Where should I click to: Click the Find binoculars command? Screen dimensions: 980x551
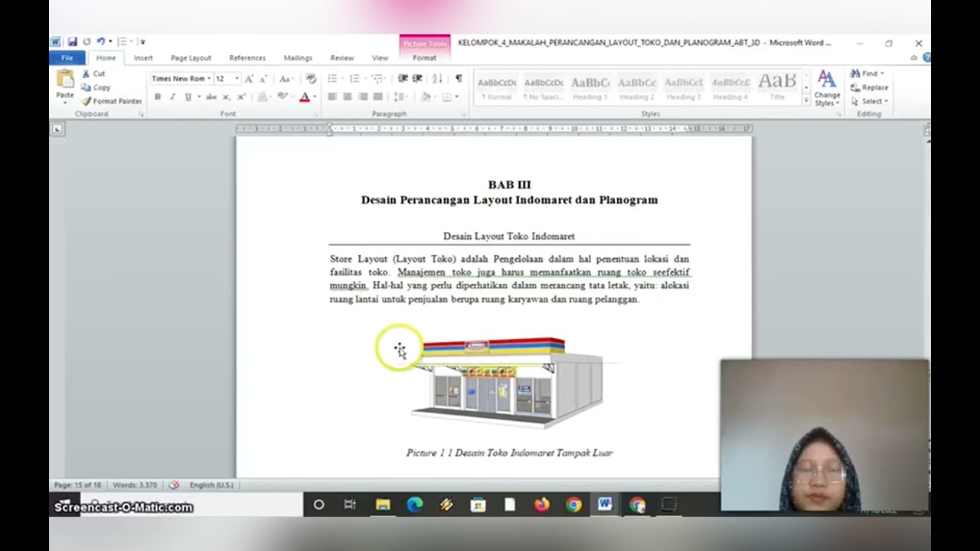point(867,73)
